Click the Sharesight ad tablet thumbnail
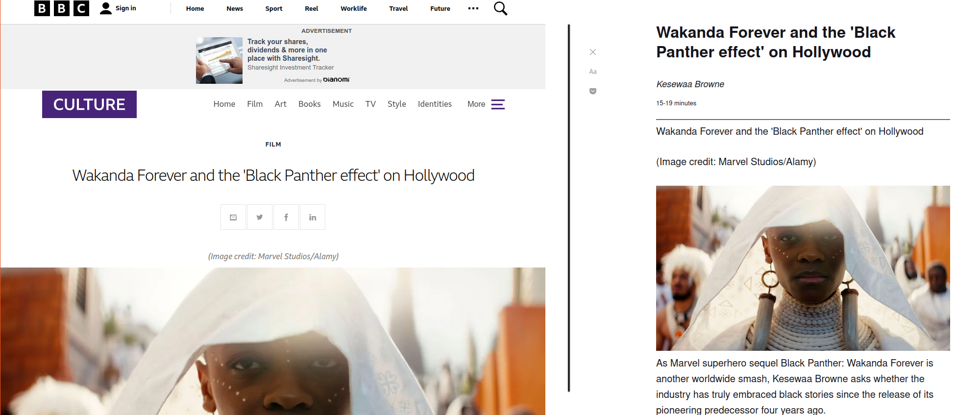 219,60
